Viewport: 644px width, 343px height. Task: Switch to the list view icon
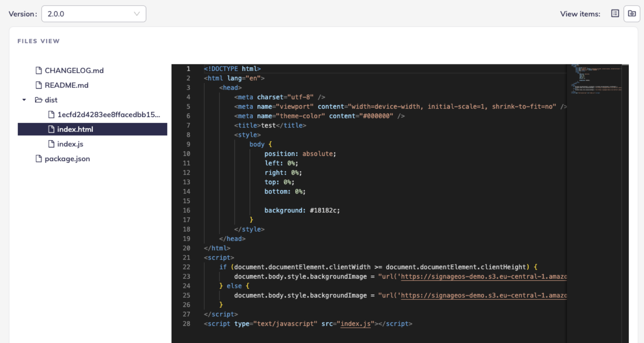coord(615,14)
